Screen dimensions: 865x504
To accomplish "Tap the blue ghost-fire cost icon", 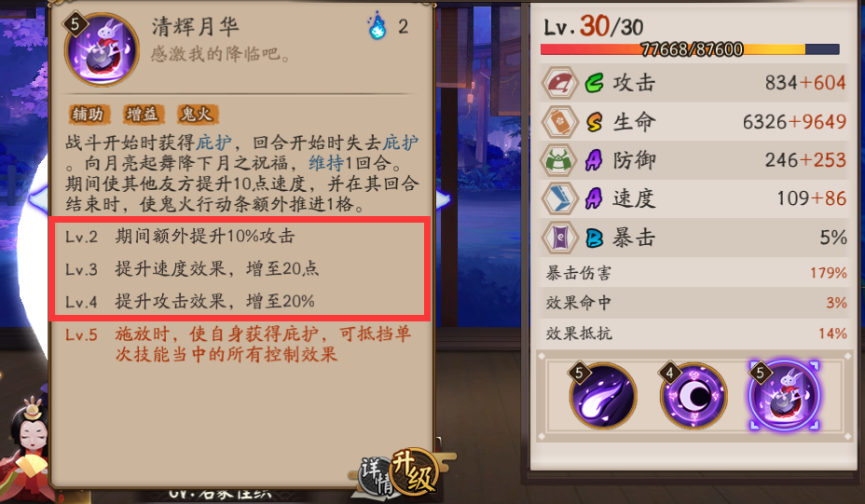I will click(x=378, y=26).
